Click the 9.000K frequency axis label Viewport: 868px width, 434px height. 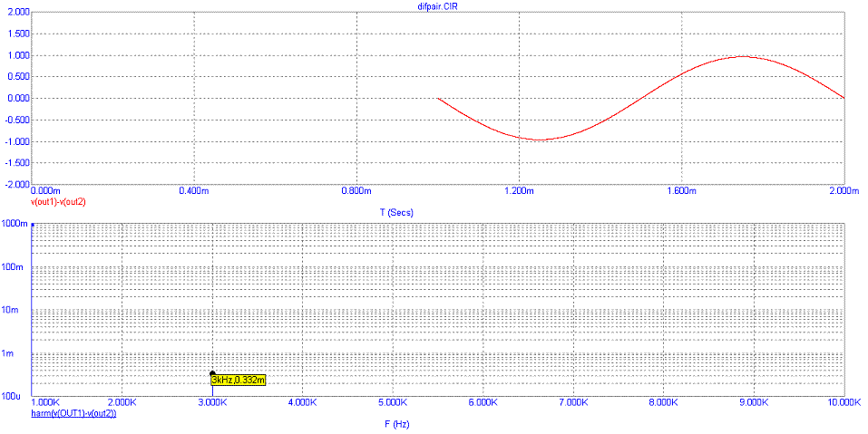click(754, 403)
